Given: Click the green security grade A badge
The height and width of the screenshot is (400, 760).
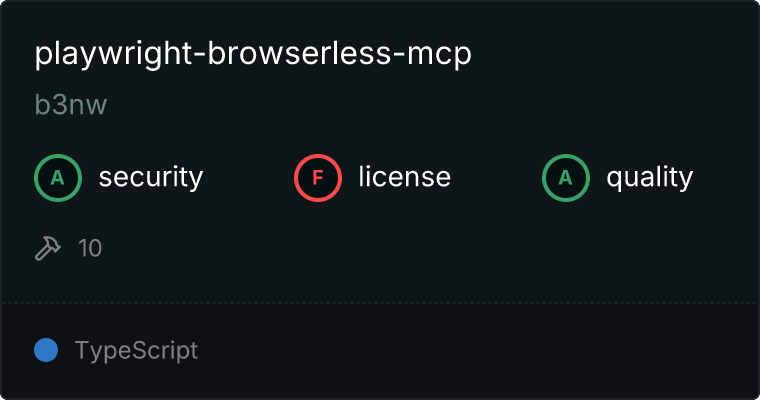Looking at the screenshot, I should coord(58,178).
